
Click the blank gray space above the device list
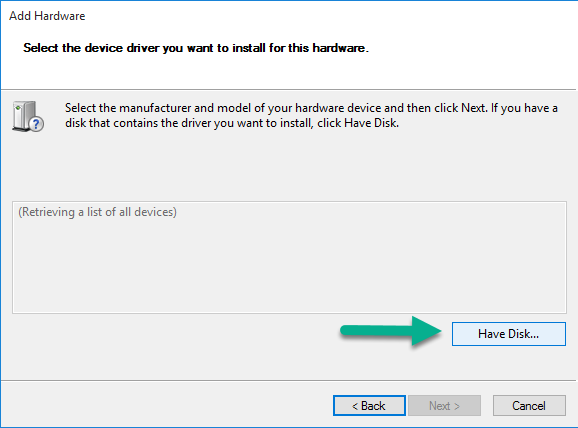click(289, 166)
